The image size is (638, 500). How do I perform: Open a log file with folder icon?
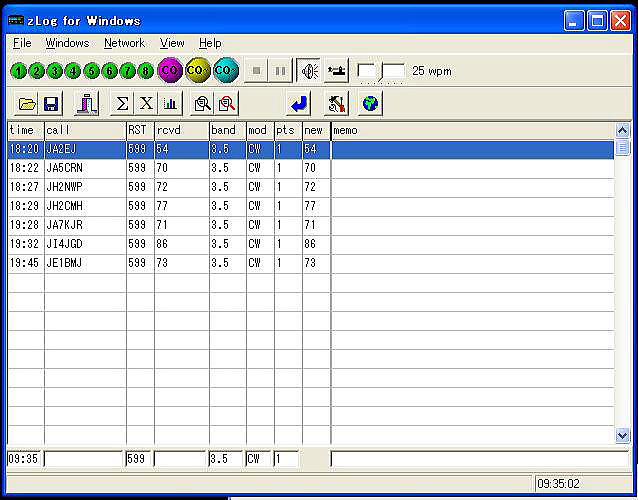(x=27, y=104)
